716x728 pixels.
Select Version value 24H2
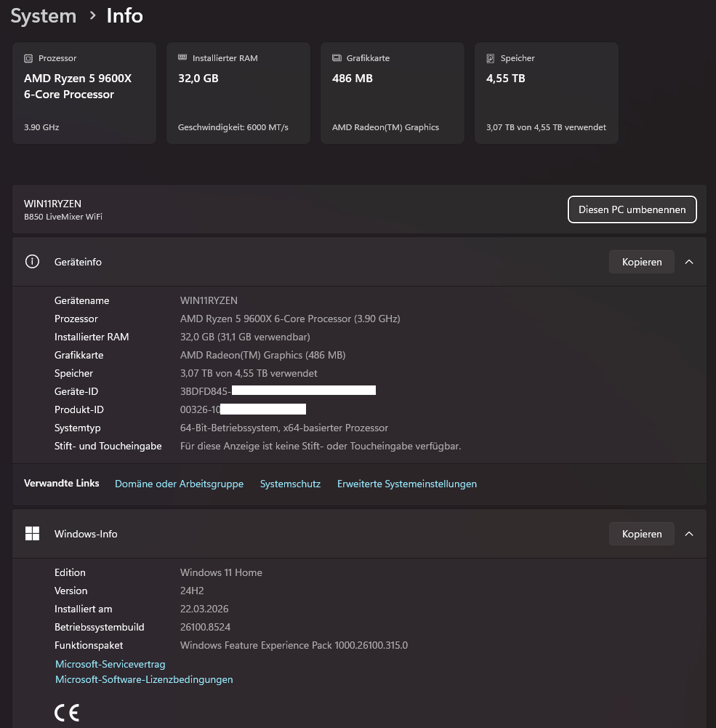coord(192,591)
